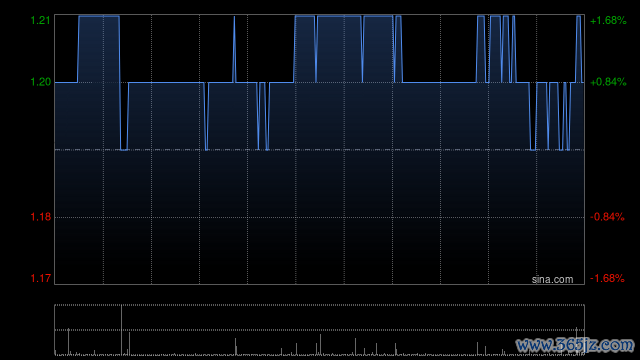Select the +0.84% percentage label
The image size is (640, 360).
coord(608,82)
